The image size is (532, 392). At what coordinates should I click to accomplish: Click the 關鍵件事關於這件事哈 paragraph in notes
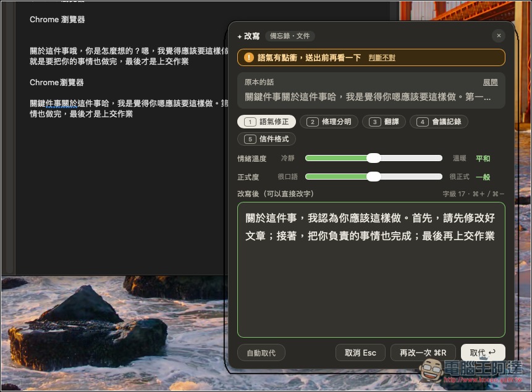click(129, 109)
